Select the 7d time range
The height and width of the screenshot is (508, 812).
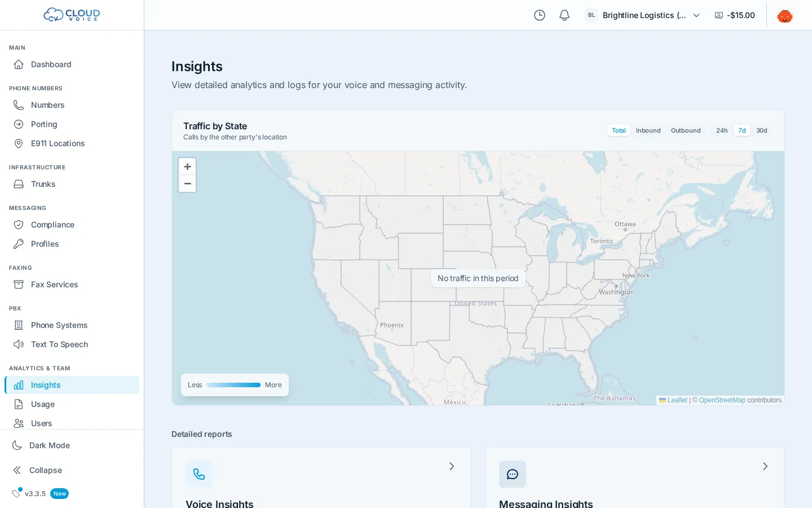742,130
